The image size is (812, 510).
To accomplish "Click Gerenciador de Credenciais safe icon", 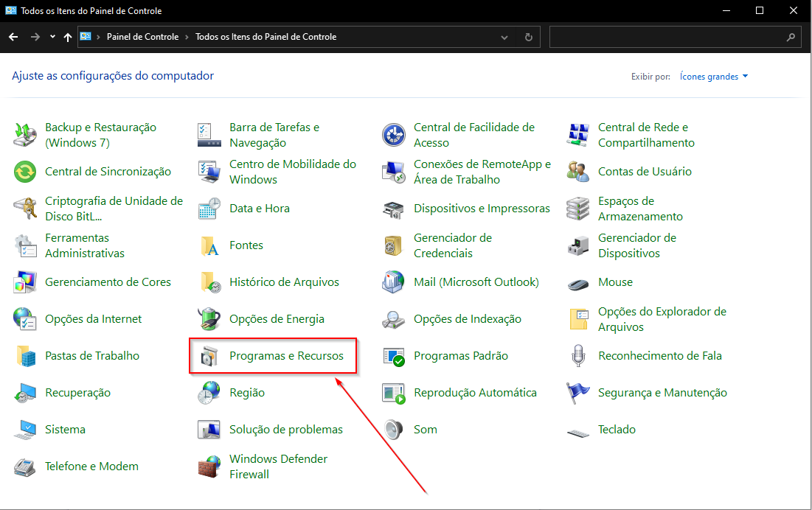I will (394, 245).
